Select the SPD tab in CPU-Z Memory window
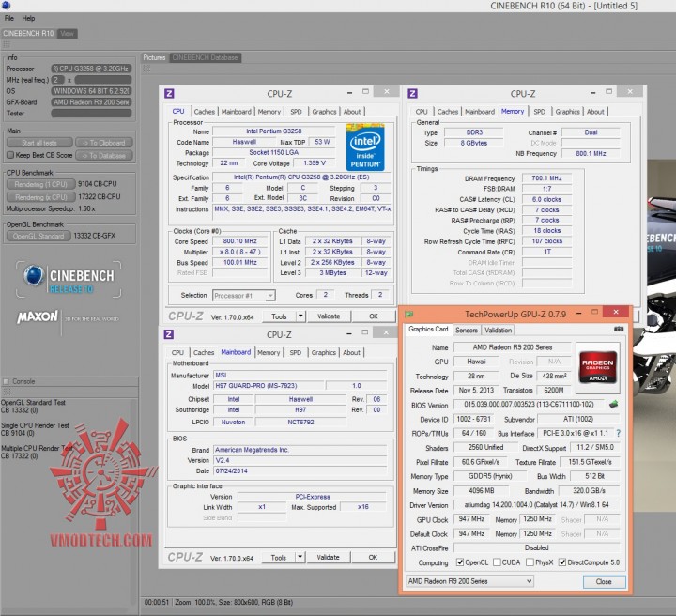The image size is (676, 616). [x=539, y=111]
